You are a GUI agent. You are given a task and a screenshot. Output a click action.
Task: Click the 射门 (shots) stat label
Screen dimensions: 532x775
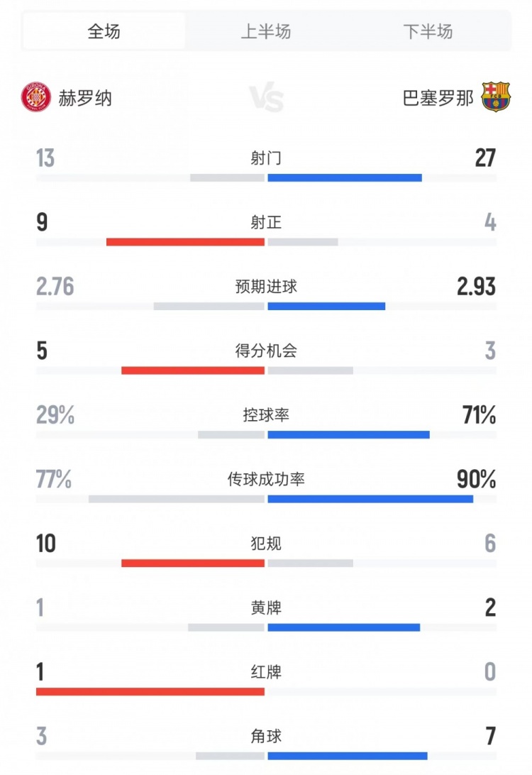(x=266, y=158)
